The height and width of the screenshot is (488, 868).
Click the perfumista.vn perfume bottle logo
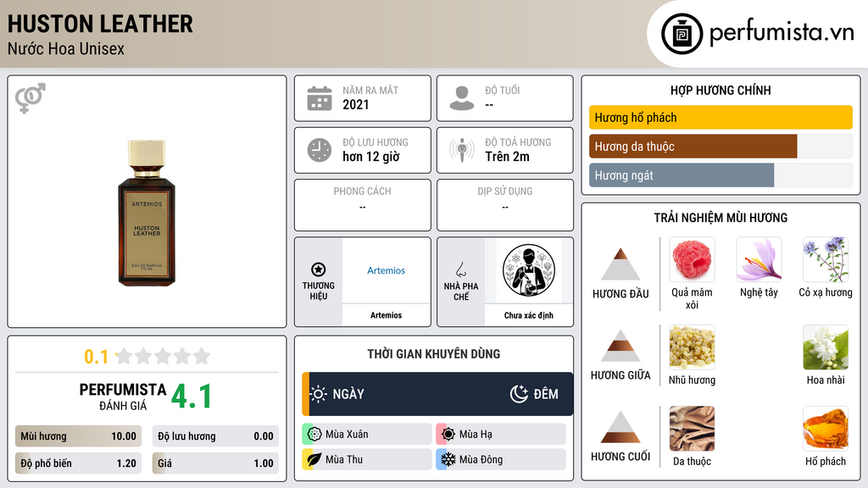682,34
